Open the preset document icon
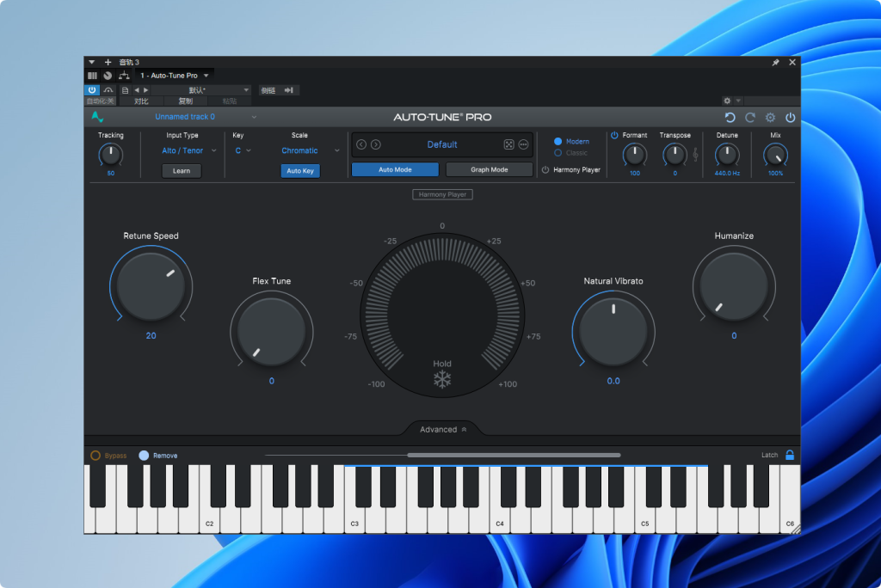The width and height of the screenshot is (881, 588). [125, 90]
